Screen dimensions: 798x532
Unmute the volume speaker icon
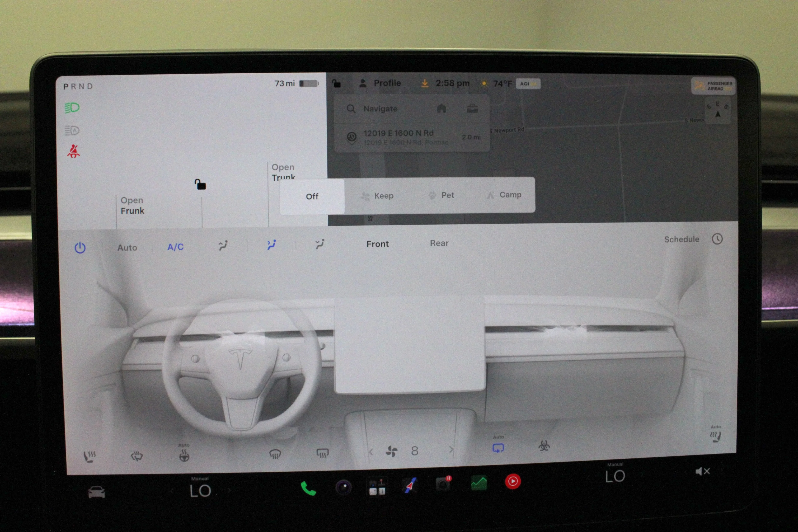pos(702,471)
